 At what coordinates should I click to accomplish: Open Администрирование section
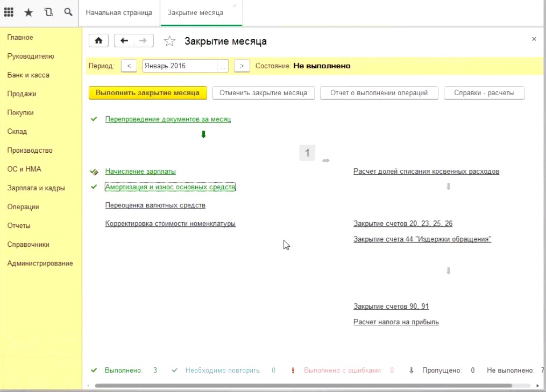click(x=40, y=263)
